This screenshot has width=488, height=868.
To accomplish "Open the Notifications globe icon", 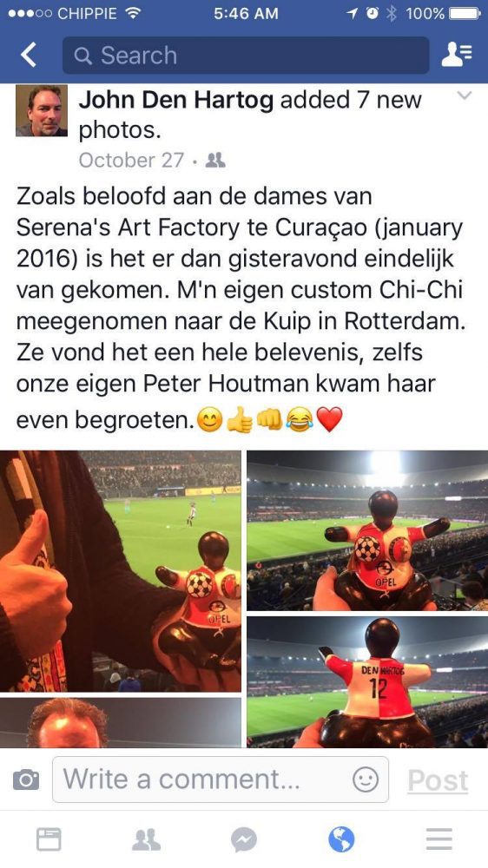I will (x=341, y=839).
